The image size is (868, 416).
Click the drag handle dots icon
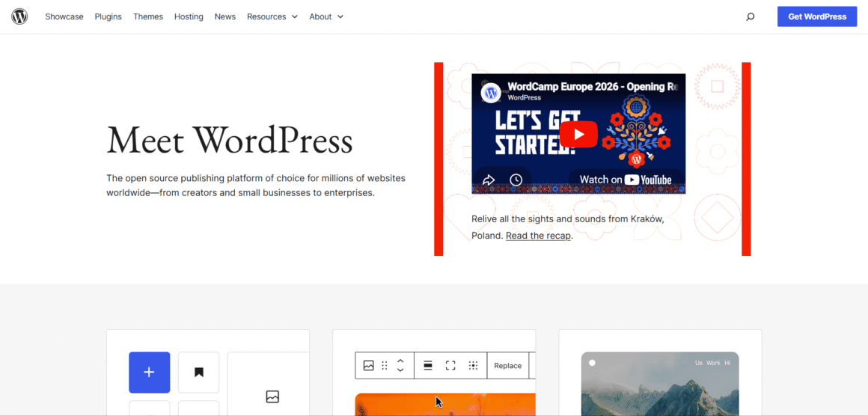coord(385,366)
